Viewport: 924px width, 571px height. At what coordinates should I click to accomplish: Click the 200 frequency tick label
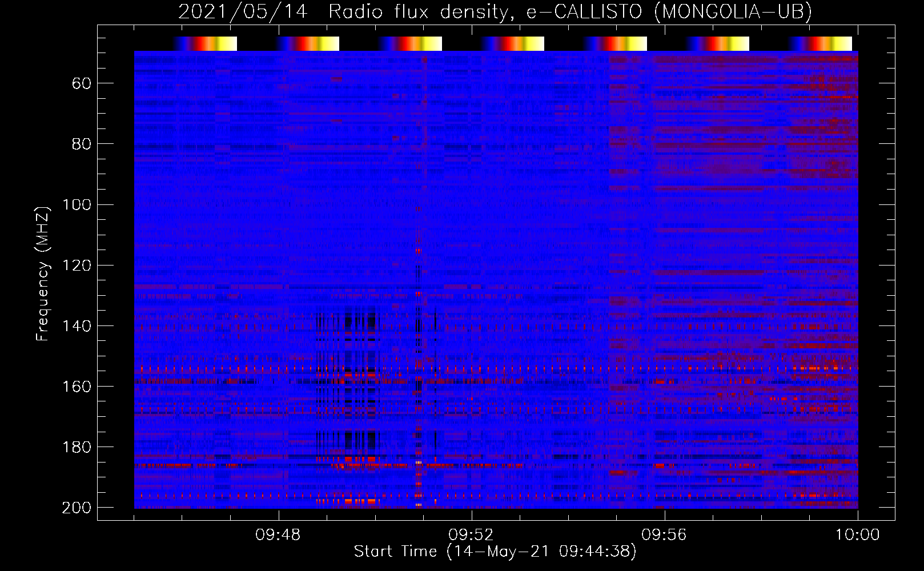click(x=77, y=508)
